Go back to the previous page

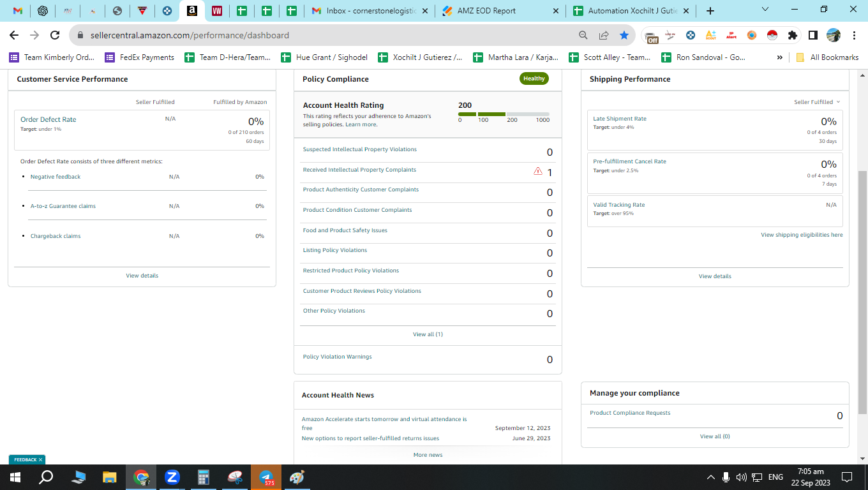pyautogui.click(x=14, y=35)
